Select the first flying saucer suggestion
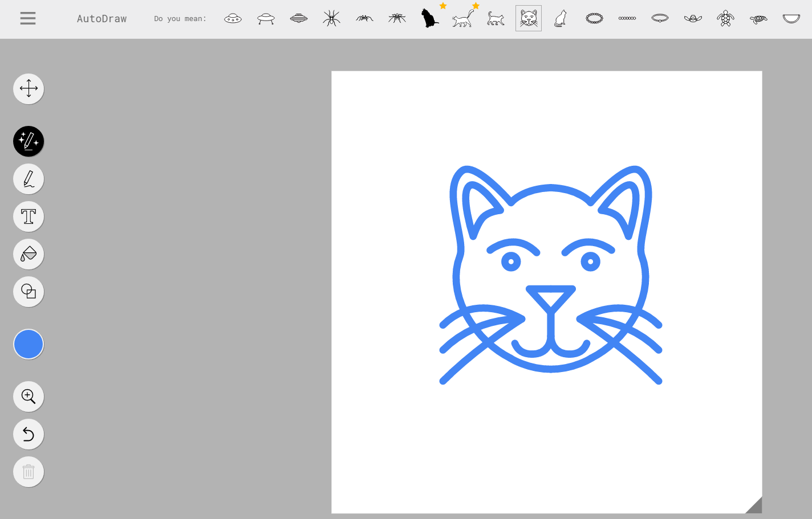Screen dimensions: 812x519 click(x=233, y=19)
